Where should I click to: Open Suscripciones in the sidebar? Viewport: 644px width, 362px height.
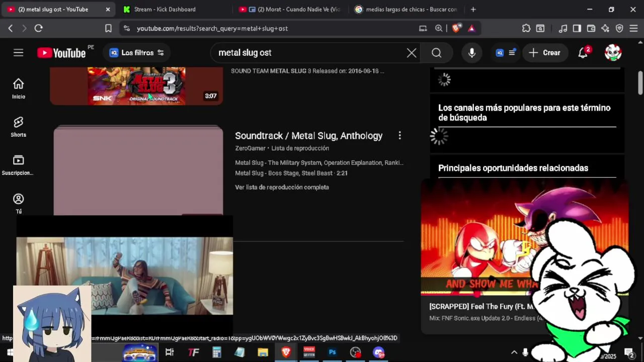click(x=19, y=165)
